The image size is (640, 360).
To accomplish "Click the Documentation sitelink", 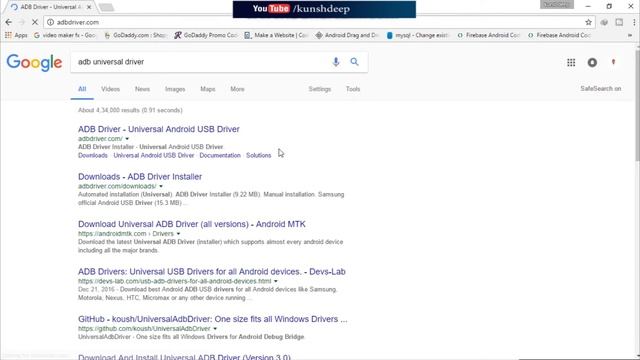I will 220,156.
